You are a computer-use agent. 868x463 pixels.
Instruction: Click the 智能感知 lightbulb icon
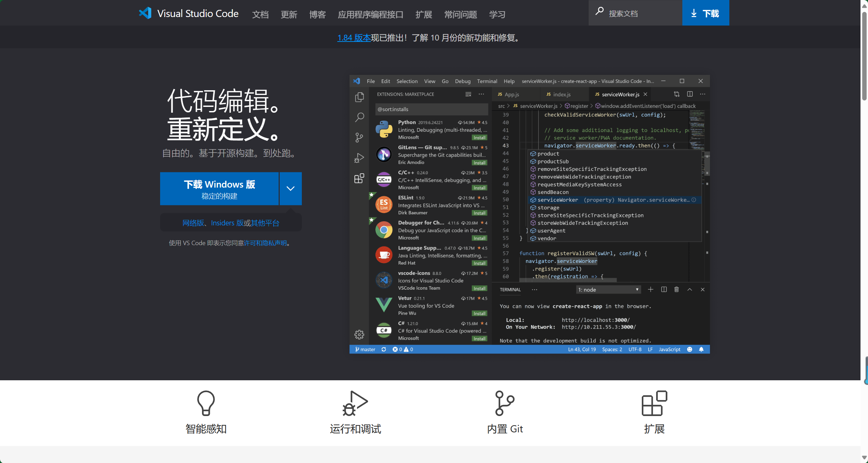coord(206,404)
